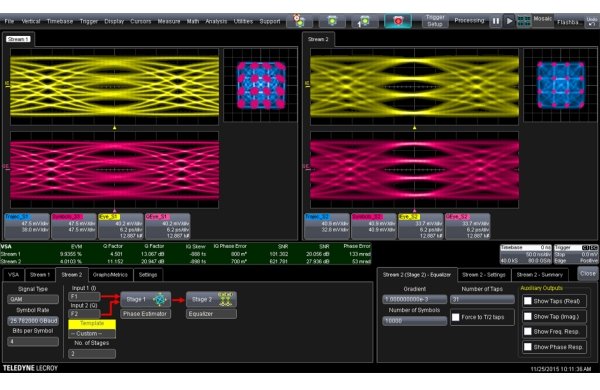Click the Stream 1 constellation diagram thumbnail
Image resolution: width=600 pixels, height=390 pixels.
(x=261, y=85)
